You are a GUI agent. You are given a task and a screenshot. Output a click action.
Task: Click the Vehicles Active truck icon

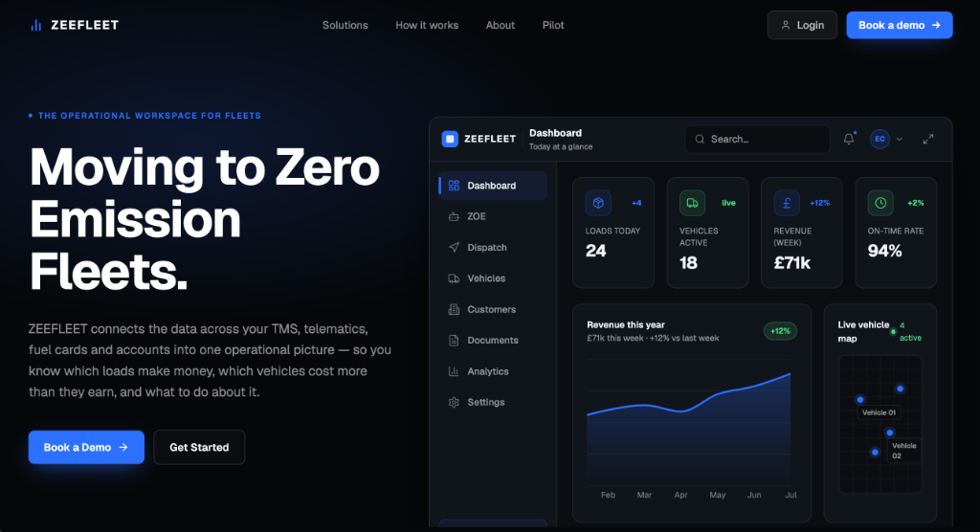pyautogui.click(x=693, y=203)
